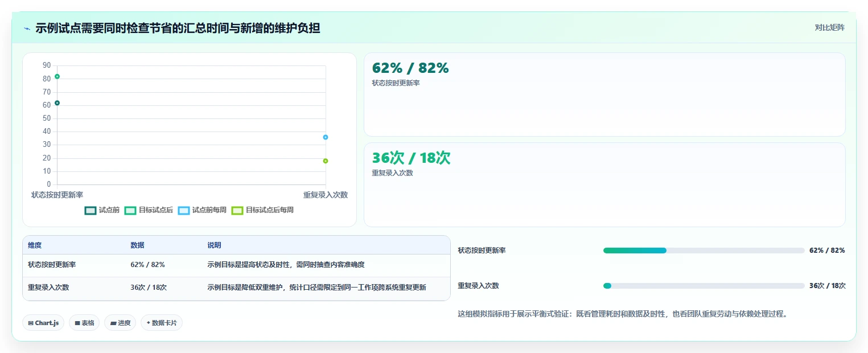The image size is (868, 353).
Task: Click the icon in the 表格 tag
Action: (77, 323)
